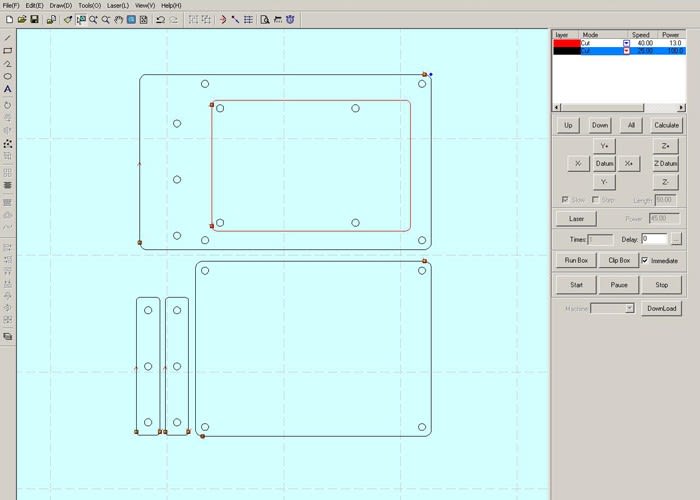Select the text tool A icon

[8, 89]
